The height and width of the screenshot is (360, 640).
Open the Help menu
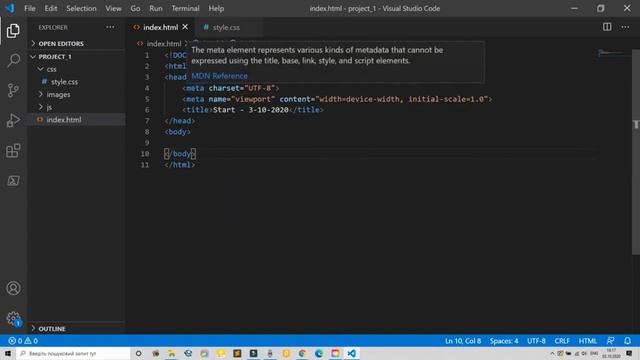click(x=216, y=8)
